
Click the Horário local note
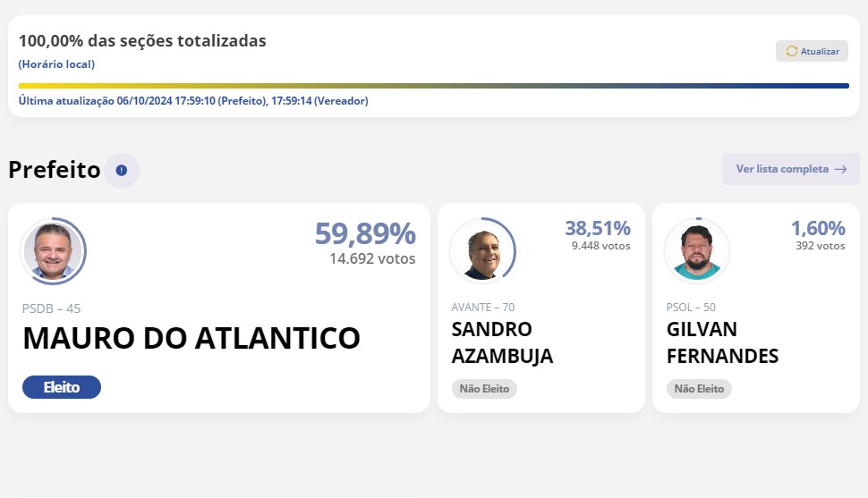pos(56,64)
